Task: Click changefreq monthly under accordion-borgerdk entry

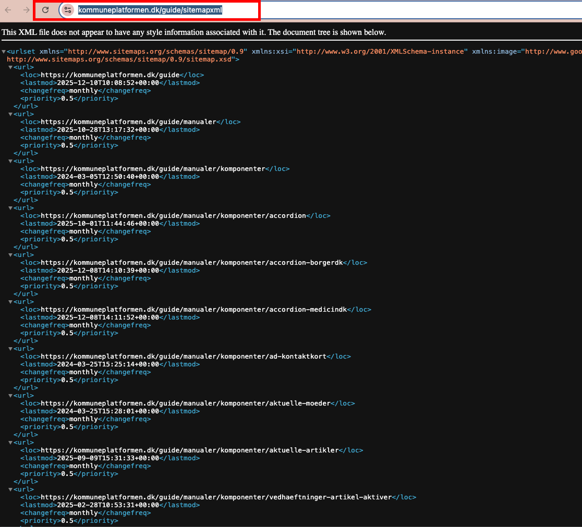Action: click(84, 278)
